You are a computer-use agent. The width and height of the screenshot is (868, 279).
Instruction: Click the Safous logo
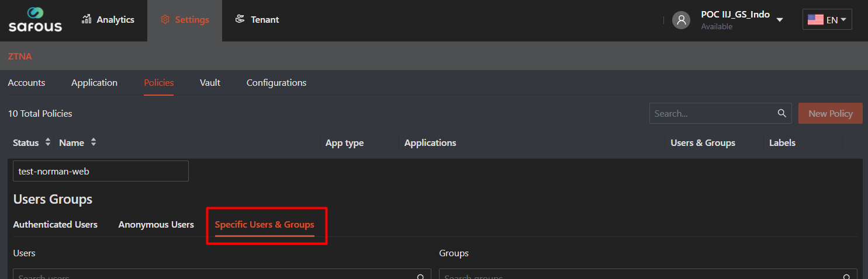[x=35, y=20]
